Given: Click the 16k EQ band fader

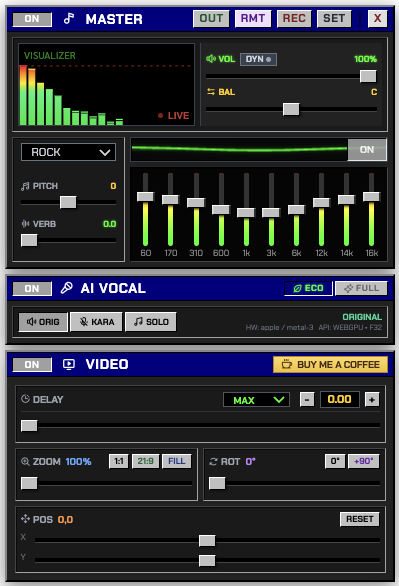Looking at the screenshot, I should tap(371, 197).
